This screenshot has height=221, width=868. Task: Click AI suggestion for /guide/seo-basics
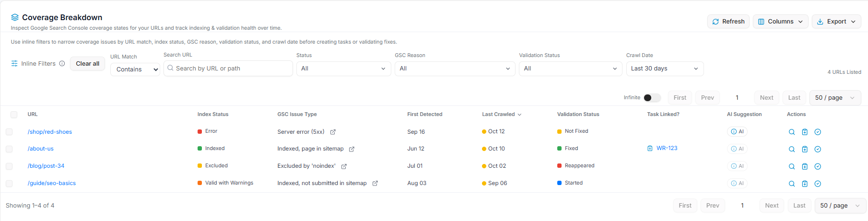coord(738,184)
